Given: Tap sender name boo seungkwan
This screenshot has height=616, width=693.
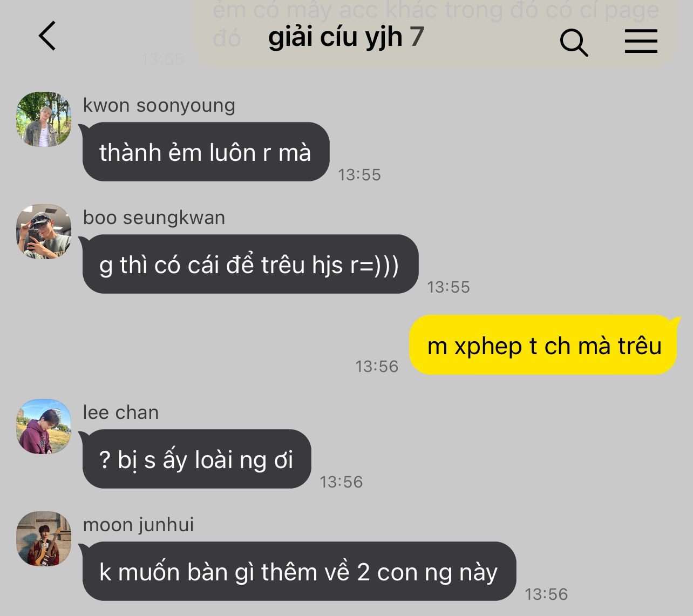Looking at the screenshot, I should [x=154, y=218].
